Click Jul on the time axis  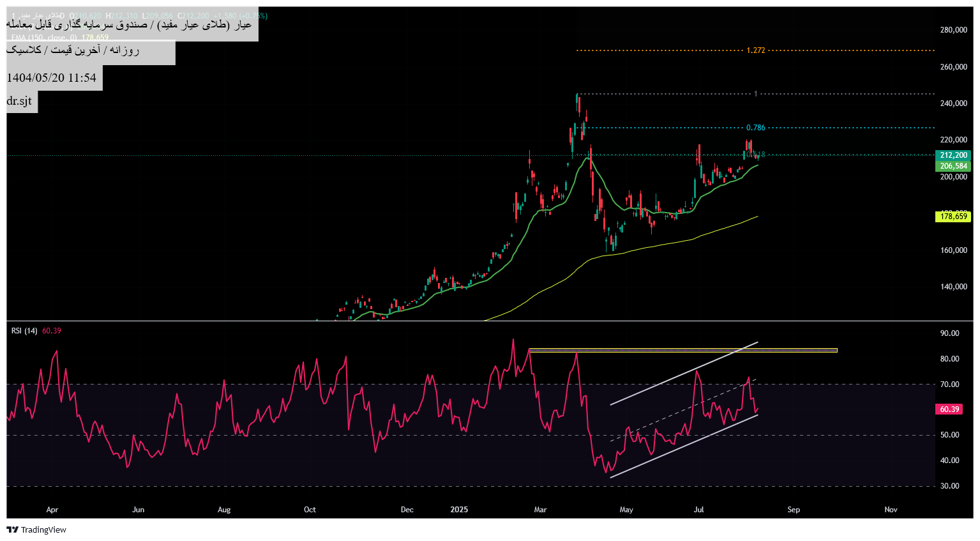click(699, 510)
